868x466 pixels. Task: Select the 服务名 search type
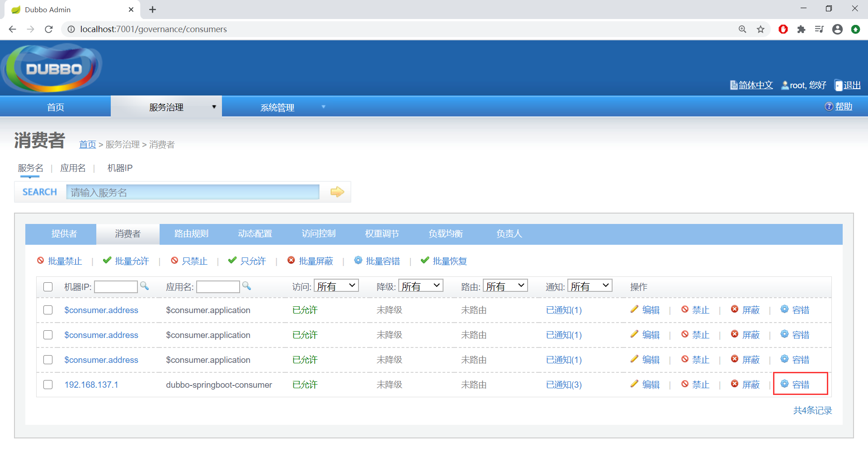tap(30, 168)
